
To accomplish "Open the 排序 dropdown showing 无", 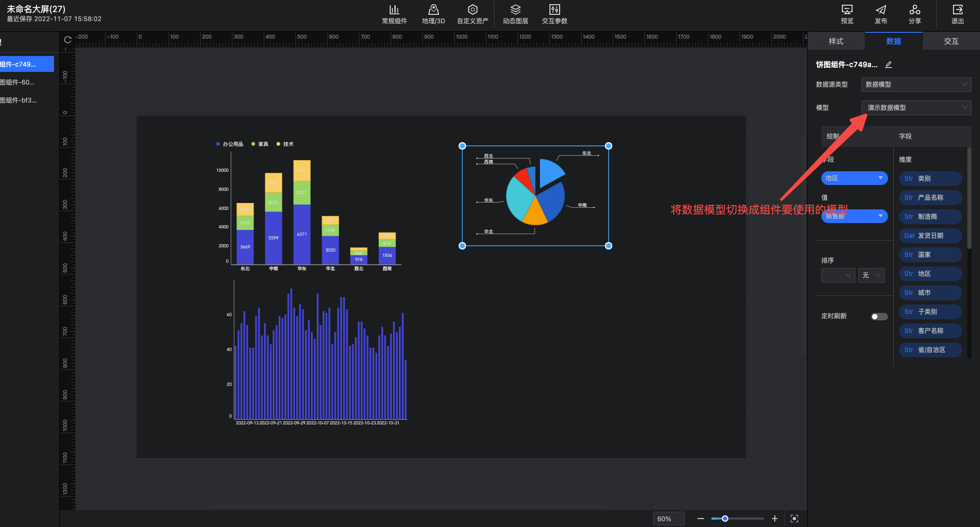I will click(871, 275).
